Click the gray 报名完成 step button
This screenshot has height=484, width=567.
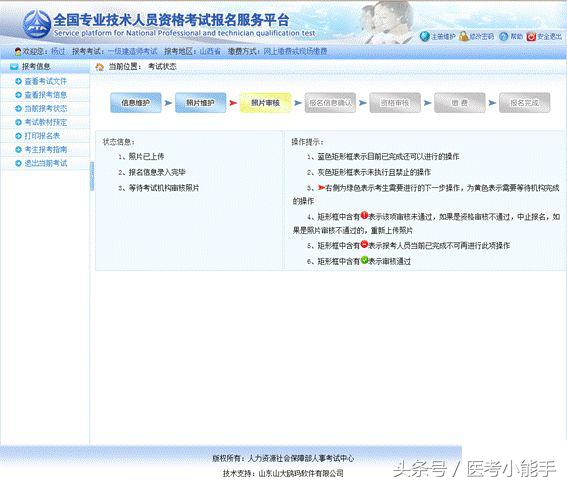click(x=524, y=103)
